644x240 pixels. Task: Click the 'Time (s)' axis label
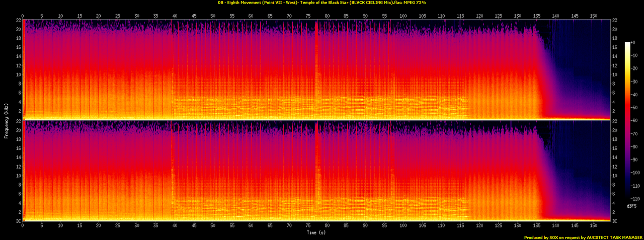[316, 232]
